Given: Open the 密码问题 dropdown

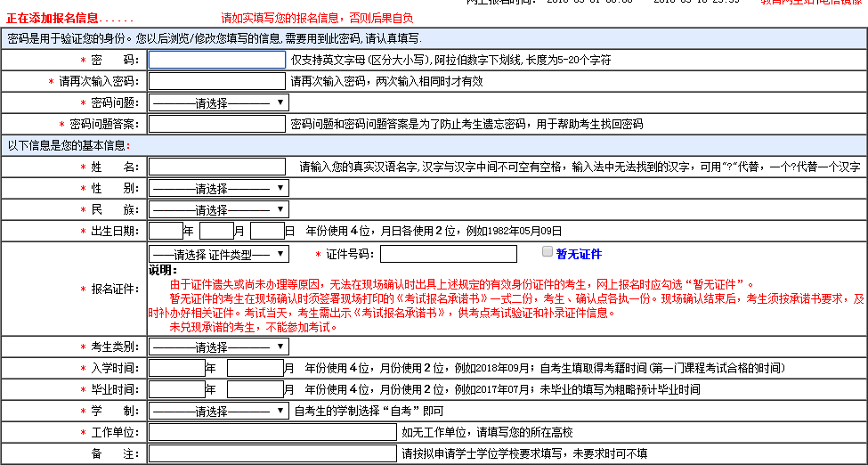Looking at the screenshot, I should 219,103.
